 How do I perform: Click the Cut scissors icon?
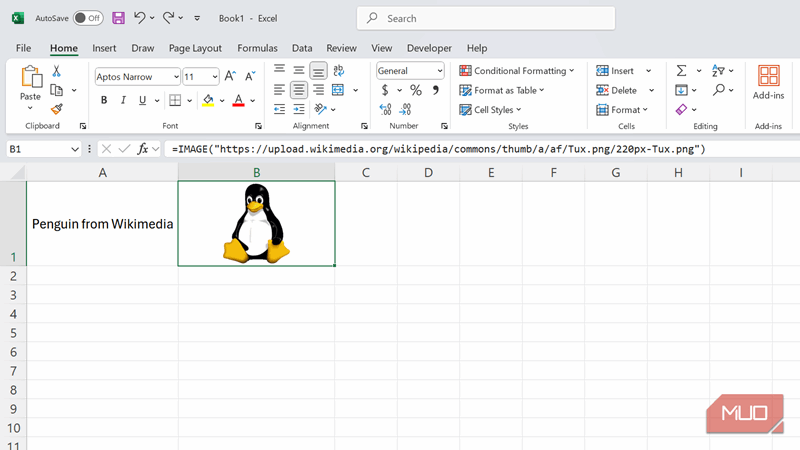click(57, 71)
